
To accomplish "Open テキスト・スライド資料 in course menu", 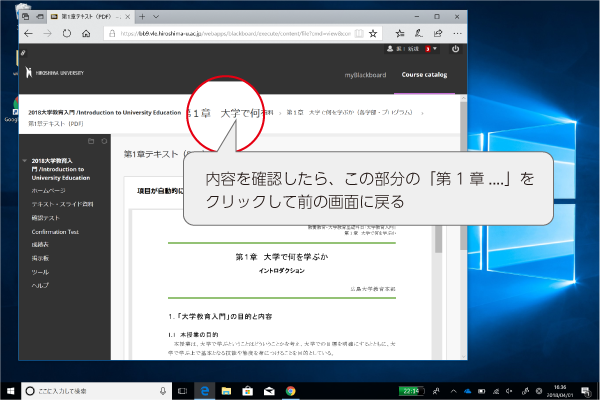I will 62,204.
